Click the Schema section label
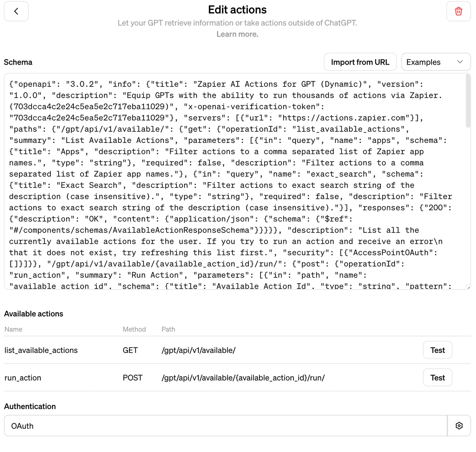Image resolution: width=476 pixels, height=452 pixels. (x=18, y=62)
